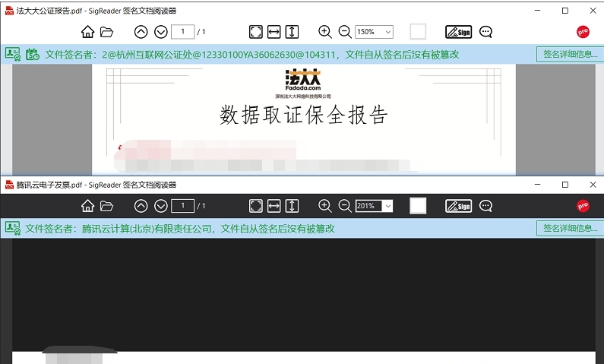Image resolution: width=604 pixels, height=364 pixels.
Task: Click red pro badge in 法大大公证报告 window
Action: tap(583, 32)
